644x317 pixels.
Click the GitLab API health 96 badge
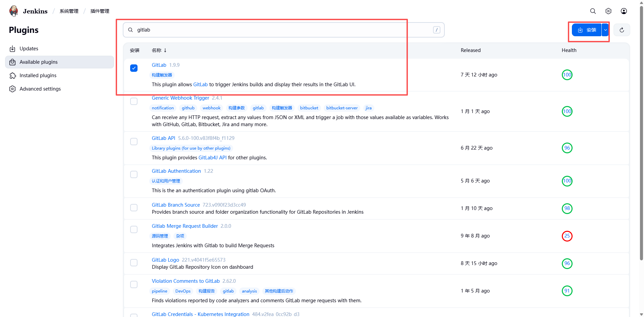(567, 148)
